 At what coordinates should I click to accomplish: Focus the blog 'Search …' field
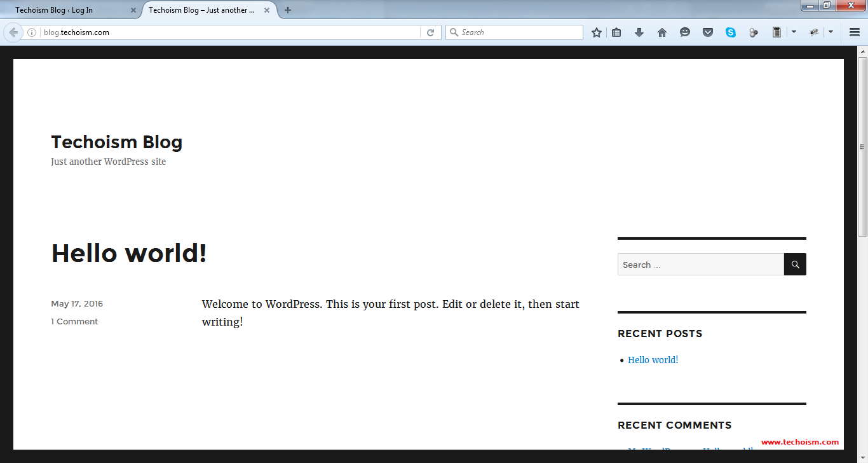point(701,265)
